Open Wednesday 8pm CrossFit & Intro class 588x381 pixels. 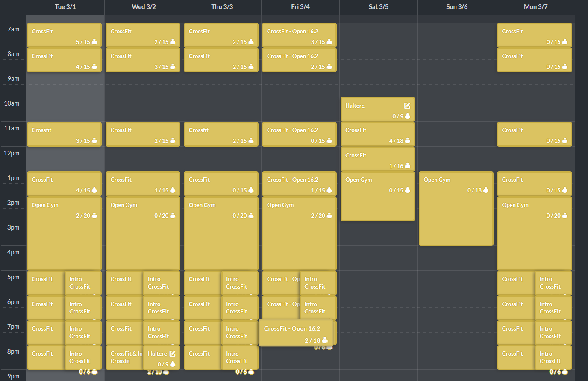124,357
